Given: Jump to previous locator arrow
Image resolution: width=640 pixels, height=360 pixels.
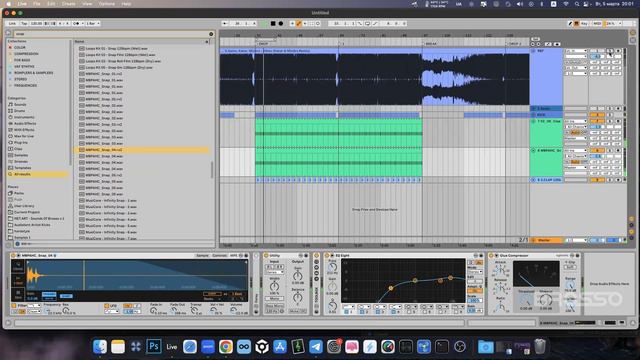Looking at the screenshot, I should 533,44.
